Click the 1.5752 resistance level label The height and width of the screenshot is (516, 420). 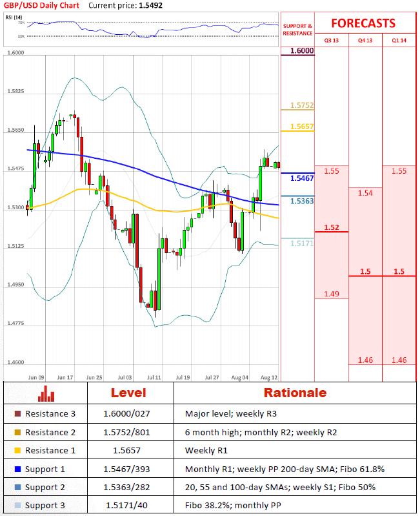[302, 105]
